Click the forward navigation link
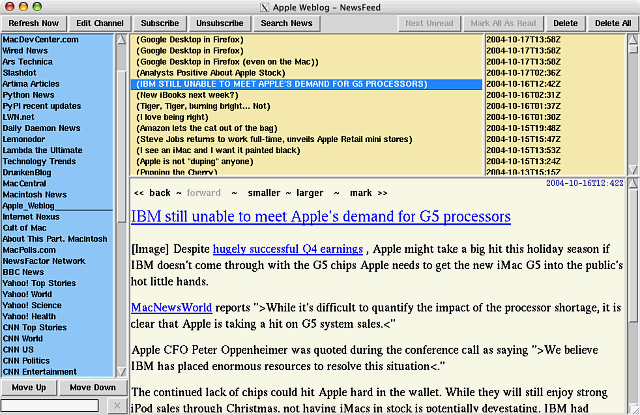This screenshot has width=640, height=415. click(x=204, y=193)
